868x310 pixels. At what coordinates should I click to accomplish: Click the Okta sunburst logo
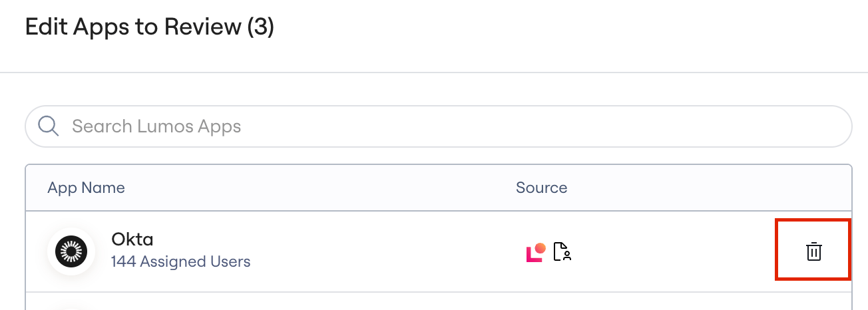(71, 251)
